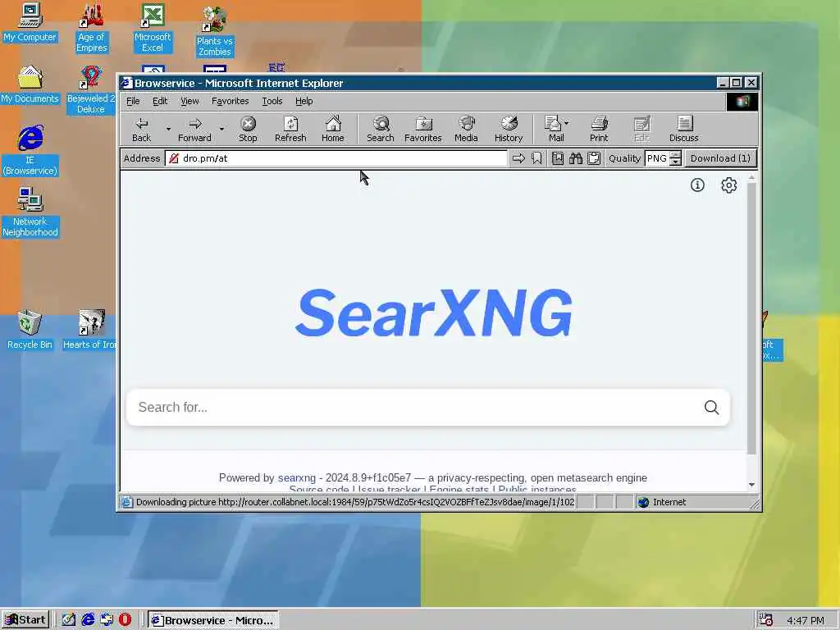Viewport: 840px width, 630px height.
Task: Go back with the Back toolbar button
Action: [141, 130]
